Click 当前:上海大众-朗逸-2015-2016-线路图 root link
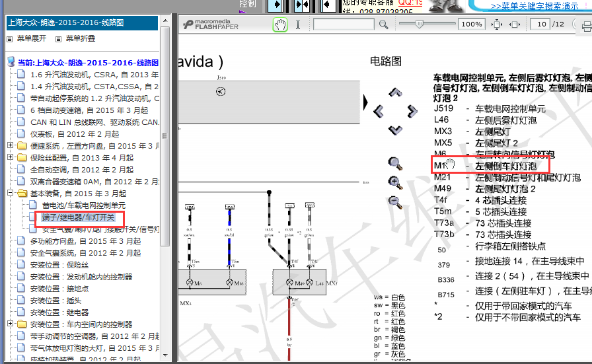The width and height of the screenshot is (592, 364). [88, 63]
